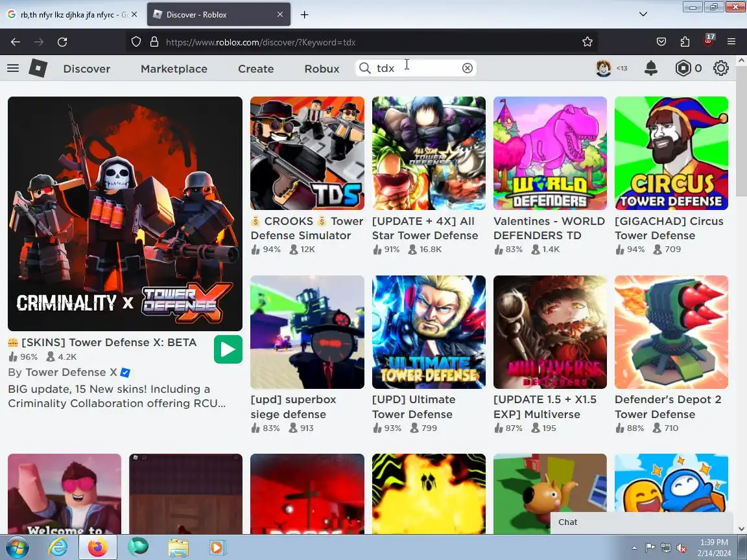The image size is (747, 560).
Task: Click the tdx search input field
Action: 417,68
